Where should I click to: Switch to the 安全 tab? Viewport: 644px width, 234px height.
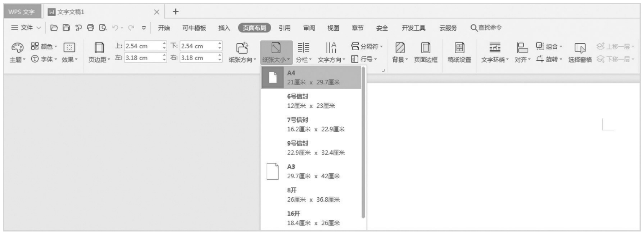[x=382, y=28]
